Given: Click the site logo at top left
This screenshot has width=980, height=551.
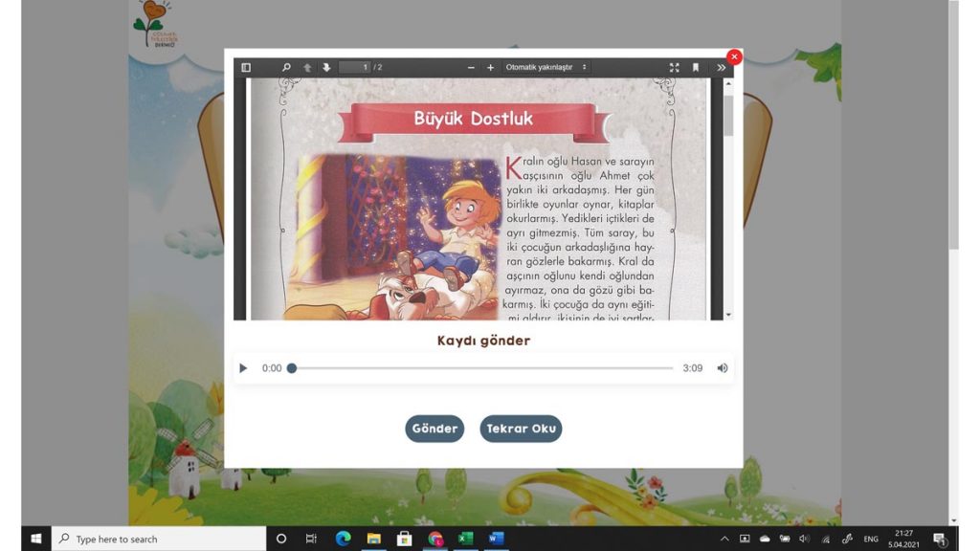Looking at the screenshot, I should (155, 25).
